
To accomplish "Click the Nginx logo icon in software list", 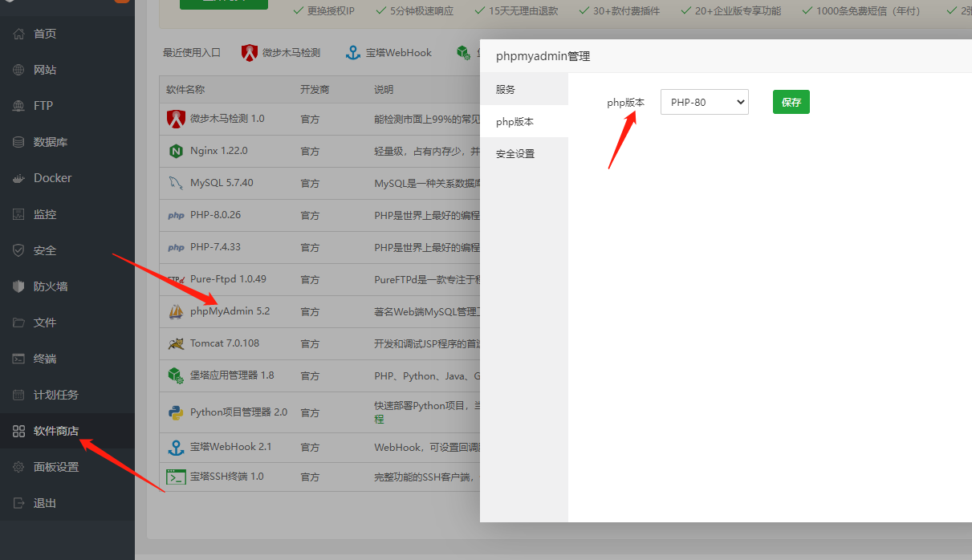I will tap(176, 151).
